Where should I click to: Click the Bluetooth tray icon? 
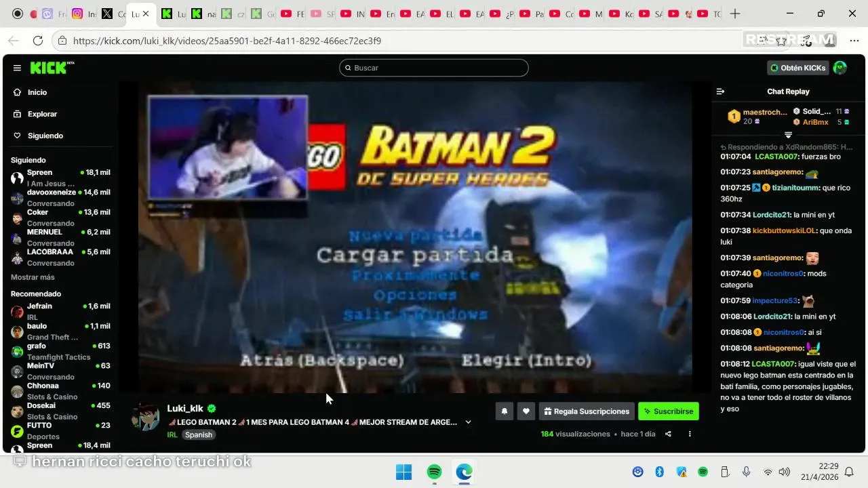pos(659,472)
